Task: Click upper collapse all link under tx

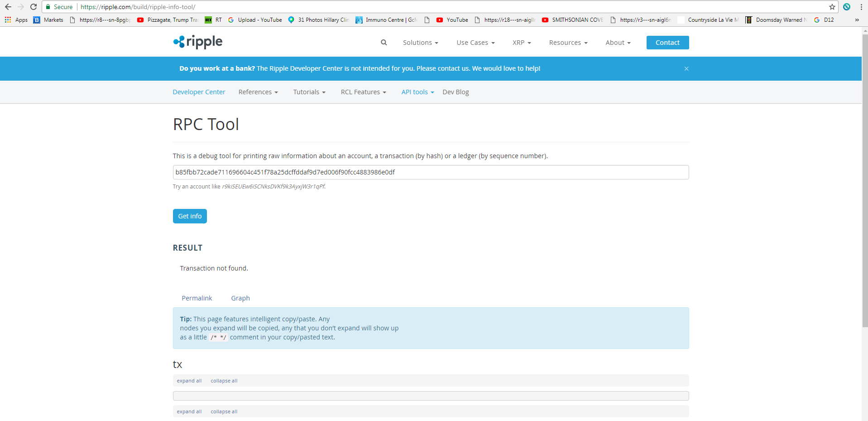Action: coord(224,381)
